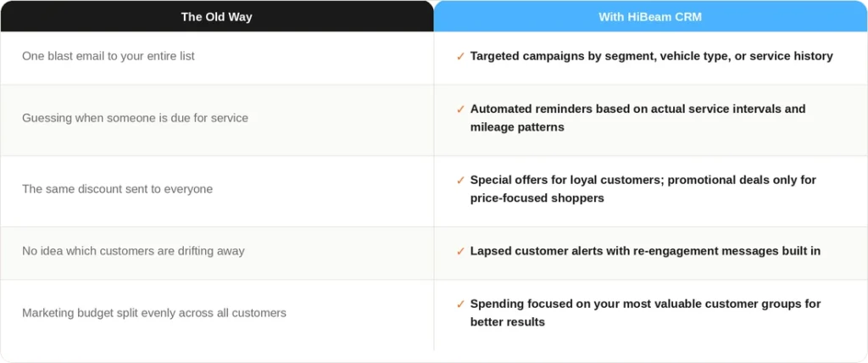Image resolution: width=868 pixels, height=363 pixels.
Task: Click "Marketing budget split evenly" text
Action: coord(153,313)
